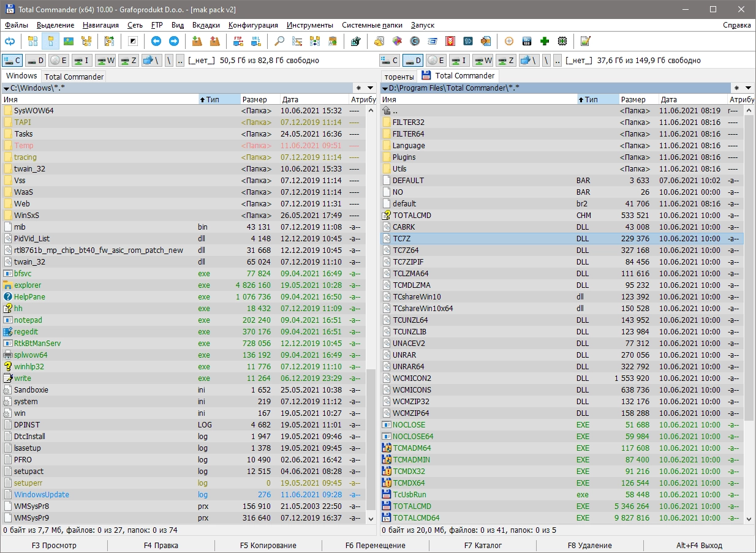Click the invert selection icon

(x=133, y=41)
